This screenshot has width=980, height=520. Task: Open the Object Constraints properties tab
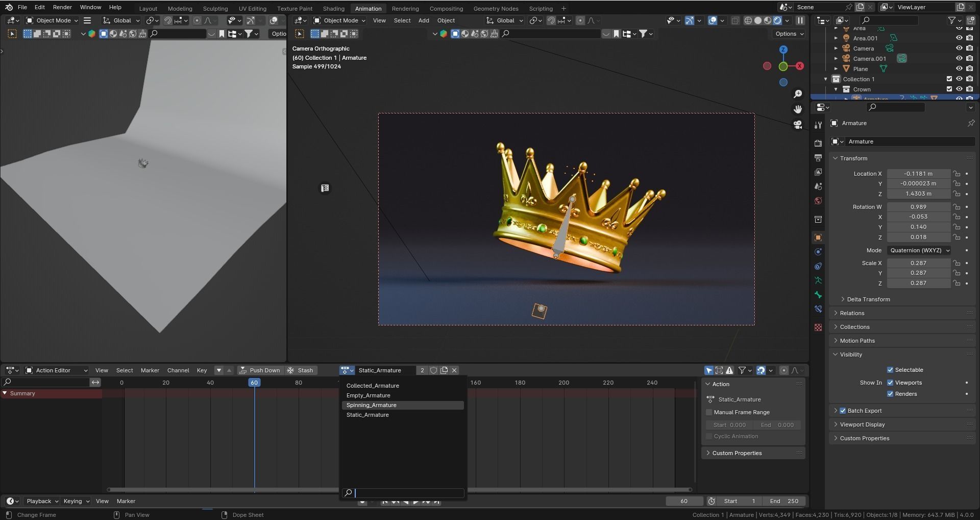point(818,266)
